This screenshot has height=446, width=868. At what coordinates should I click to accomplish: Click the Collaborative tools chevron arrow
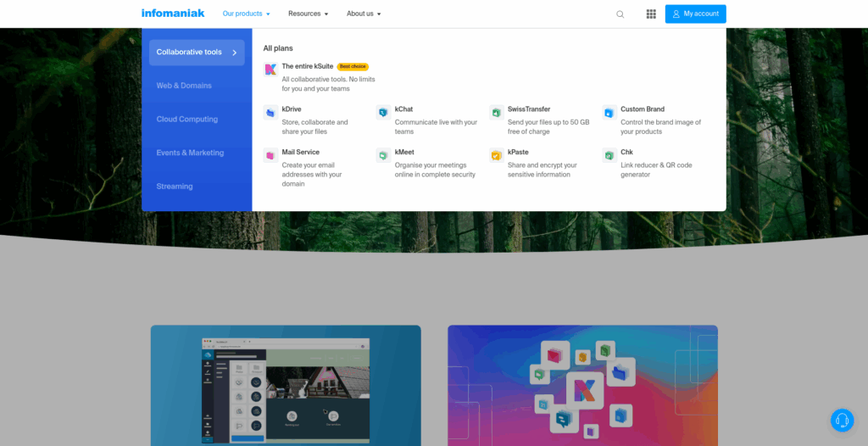[x=235, y=53]
